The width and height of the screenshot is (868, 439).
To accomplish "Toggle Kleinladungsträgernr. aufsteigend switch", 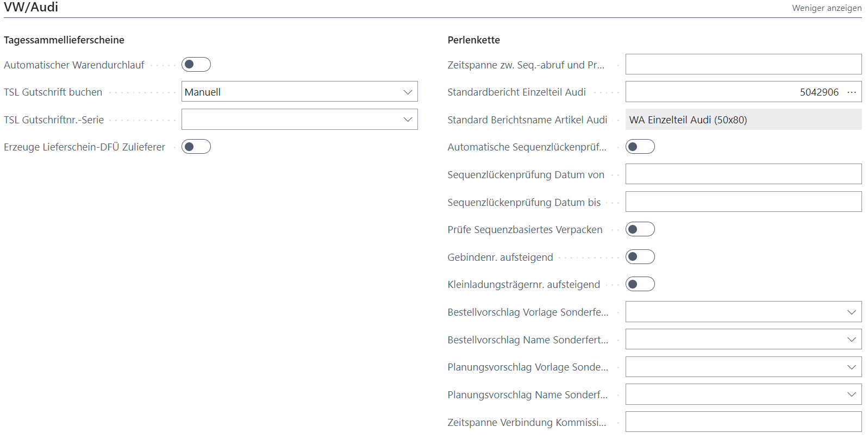I will tap(640, 284).
